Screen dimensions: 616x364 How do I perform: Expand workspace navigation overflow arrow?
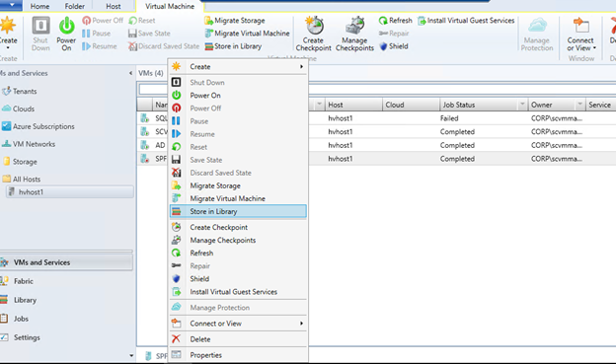(131, 356)
